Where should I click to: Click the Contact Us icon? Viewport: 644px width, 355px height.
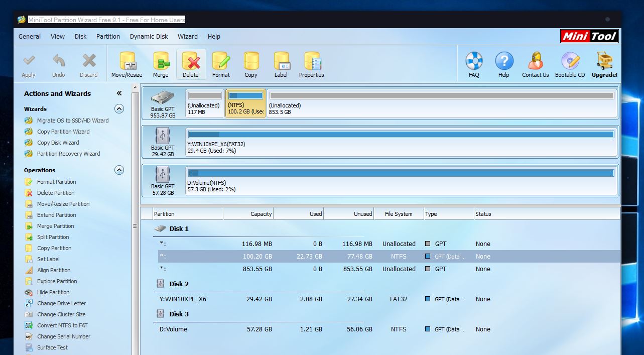pyautogui.click(x=536, y=61)
